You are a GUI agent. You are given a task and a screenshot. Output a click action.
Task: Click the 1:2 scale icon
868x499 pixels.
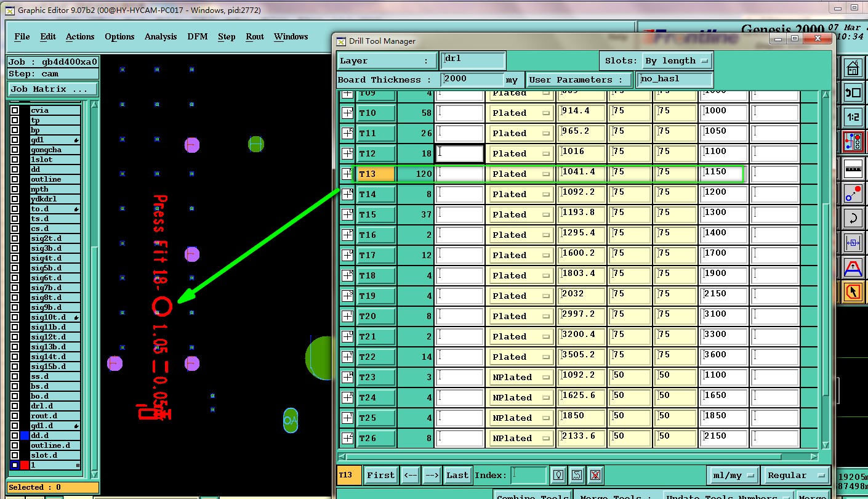853,118
